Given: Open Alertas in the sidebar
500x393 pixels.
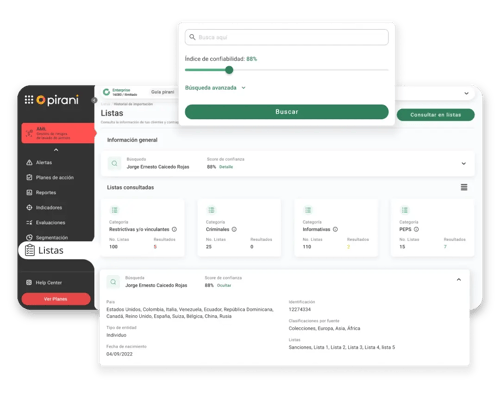Looking at the screenshot, I should click(x=44, y=162).
